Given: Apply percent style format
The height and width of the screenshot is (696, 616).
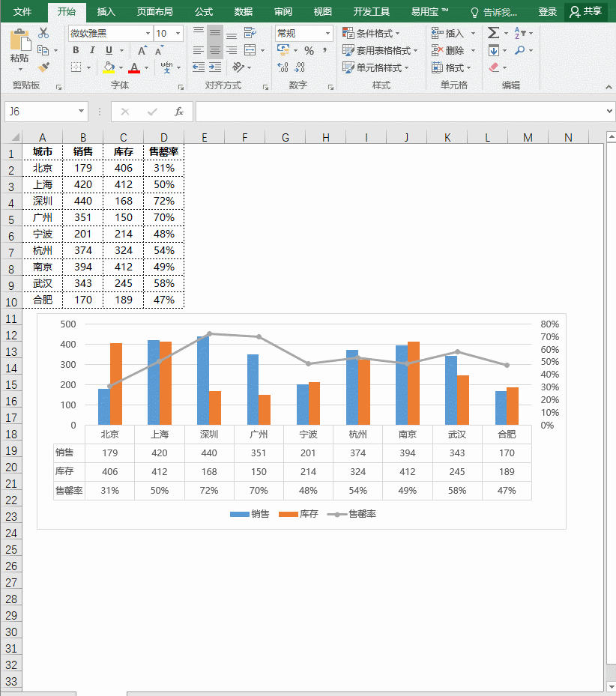Looking at the screenshot, I should pyautogui.click(x=309, y=51).
